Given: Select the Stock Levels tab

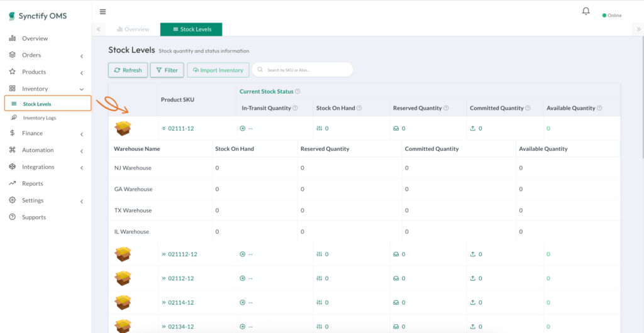Looking at the screenshot, I should click(191, 30).
